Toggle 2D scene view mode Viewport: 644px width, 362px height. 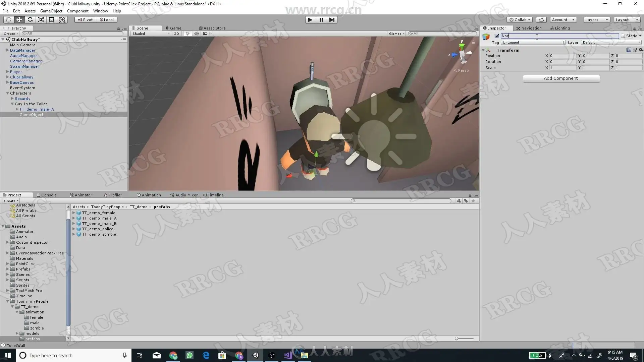pyautogui.click(x=176, y=34)
